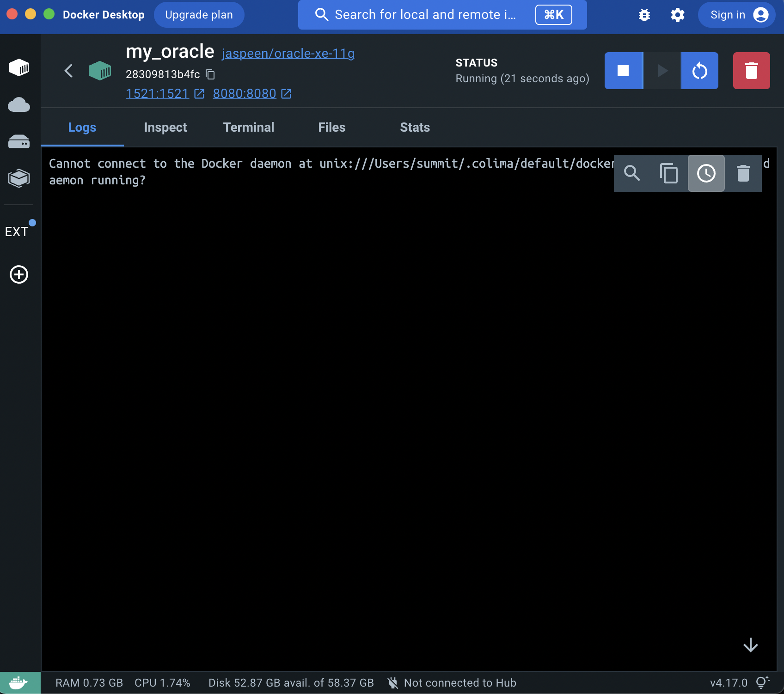
Task: Search the logs with magnifier icon
Action: pos(632,173)
